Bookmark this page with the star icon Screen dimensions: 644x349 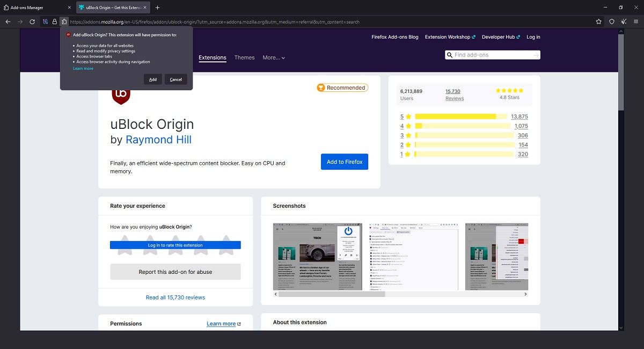coord(598,22)
